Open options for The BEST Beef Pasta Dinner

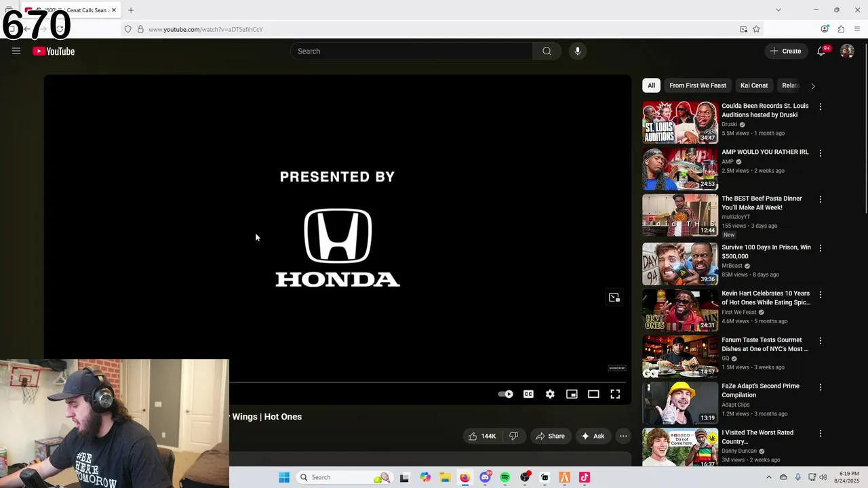pos(821,199)
